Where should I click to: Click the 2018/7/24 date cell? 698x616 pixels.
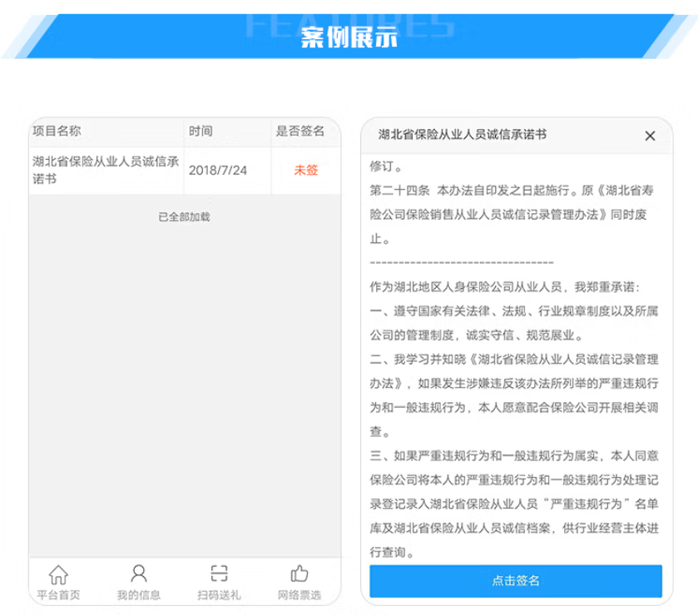click(218, 171)
